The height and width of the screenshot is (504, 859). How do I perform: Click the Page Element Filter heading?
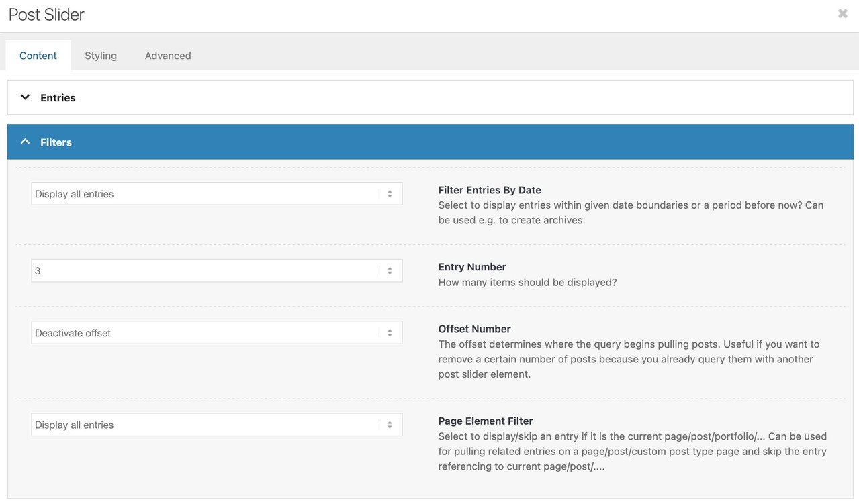click(x=486, y=421)
